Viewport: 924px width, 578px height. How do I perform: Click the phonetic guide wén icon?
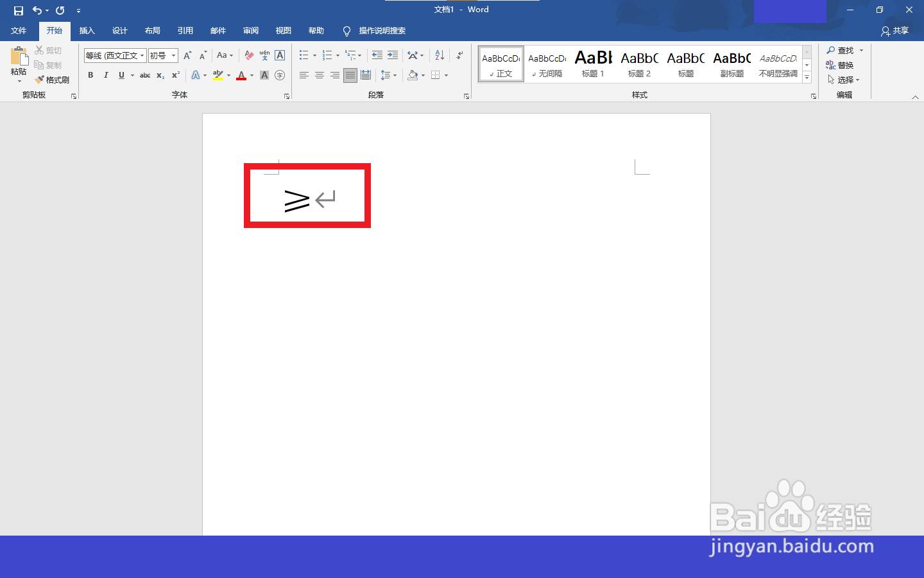(x=264, y=56)
